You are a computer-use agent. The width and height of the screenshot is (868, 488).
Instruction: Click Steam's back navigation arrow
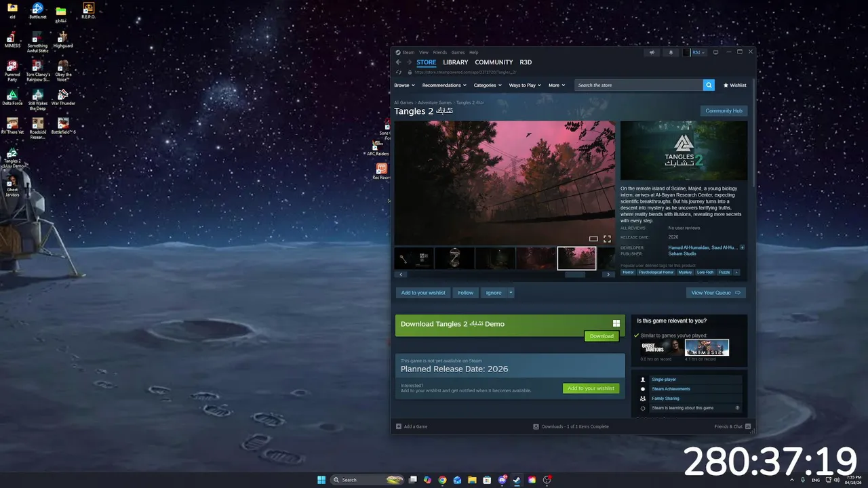pos(399,62)
